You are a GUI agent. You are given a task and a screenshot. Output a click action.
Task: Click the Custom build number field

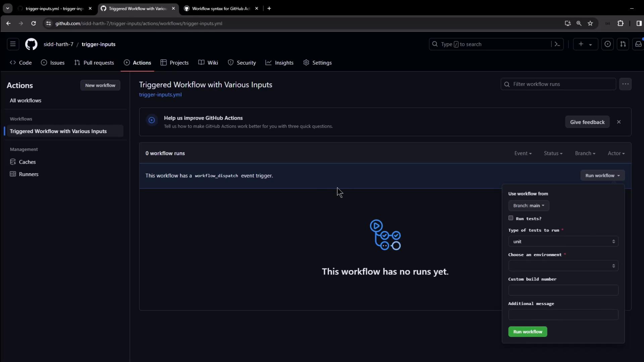click(x=563, y=290)
